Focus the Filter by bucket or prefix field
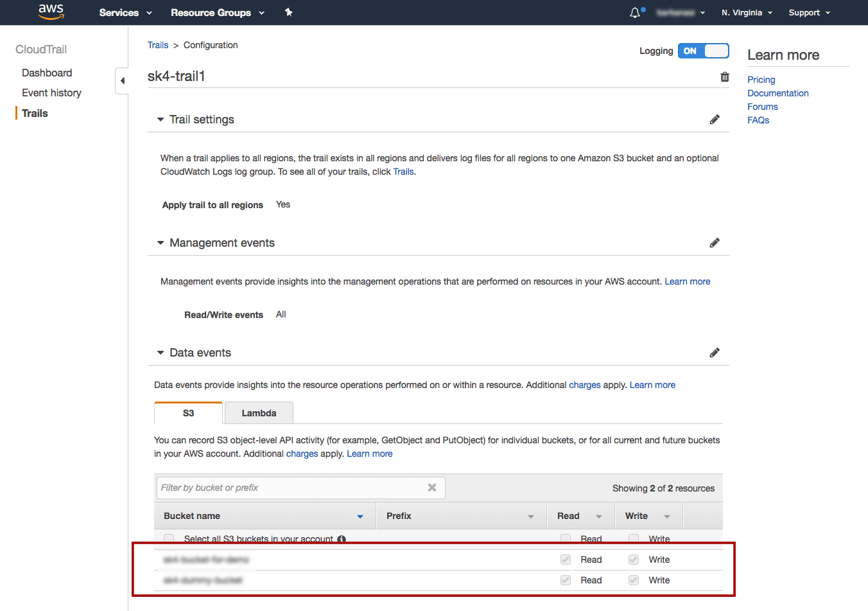 point(300,488)
